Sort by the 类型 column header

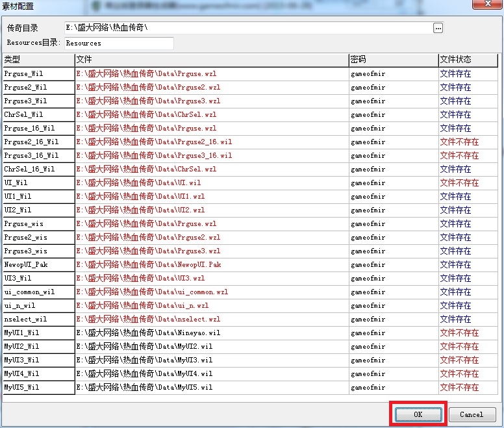coord(38,60)
